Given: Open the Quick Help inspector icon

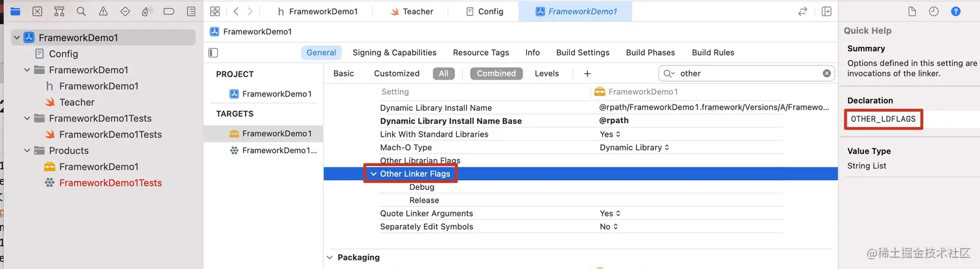Looking at the screenshot, I should pos(955,12).
